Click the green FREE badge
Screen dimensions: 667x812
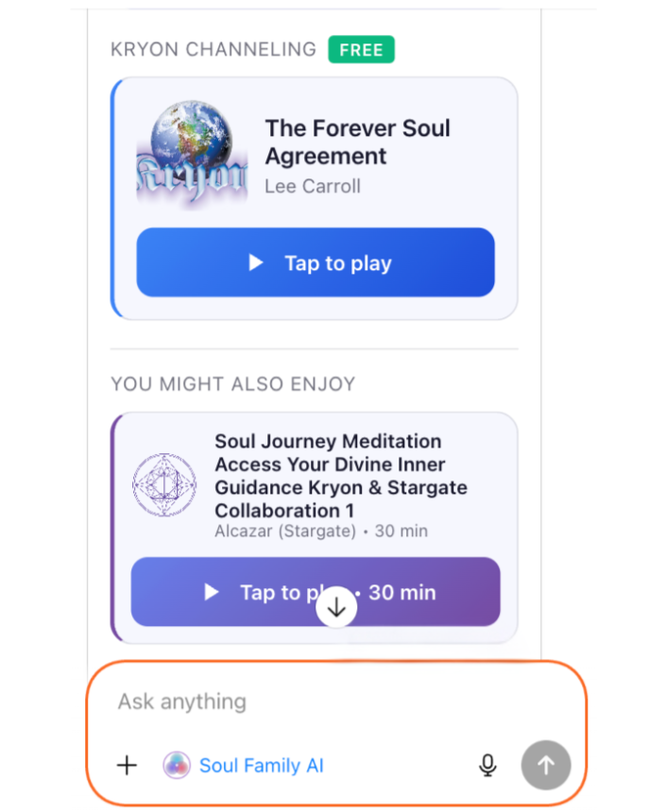361,50
